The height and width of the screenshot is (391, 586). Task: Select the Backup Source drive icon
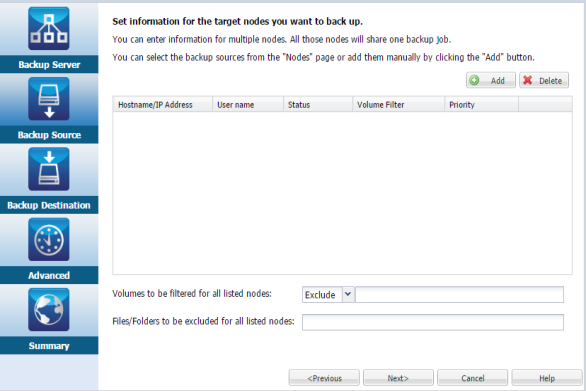[x=49, y=99]
